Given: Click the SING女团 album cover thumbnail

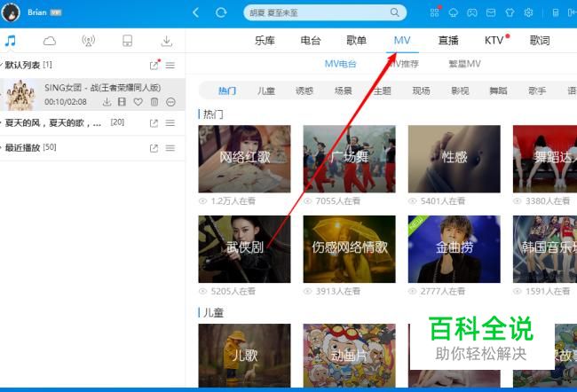Looking at the screenshot, I should [20, 95].
